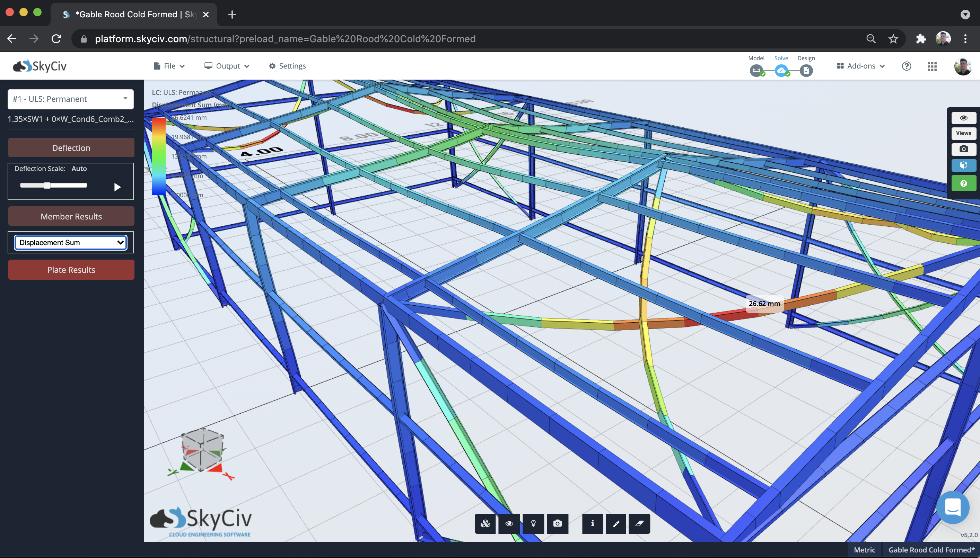Adjust the Deflection Scale slider handle
The width and height of the screenshot is (980, 558).
point(47,186)
